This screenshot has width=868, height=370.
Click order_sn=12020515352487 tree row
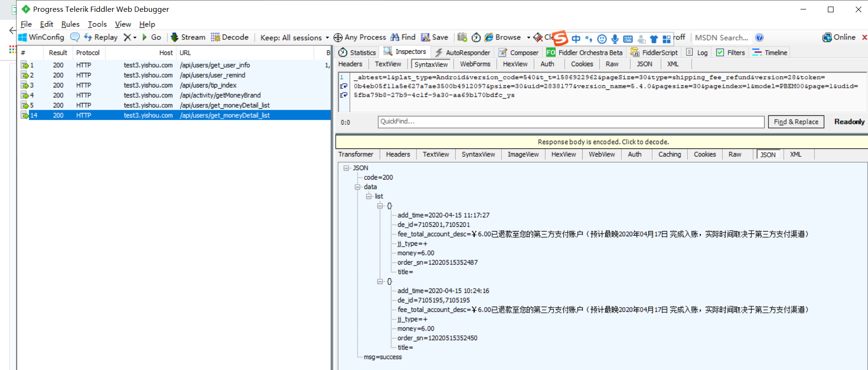tap(437, 262)
